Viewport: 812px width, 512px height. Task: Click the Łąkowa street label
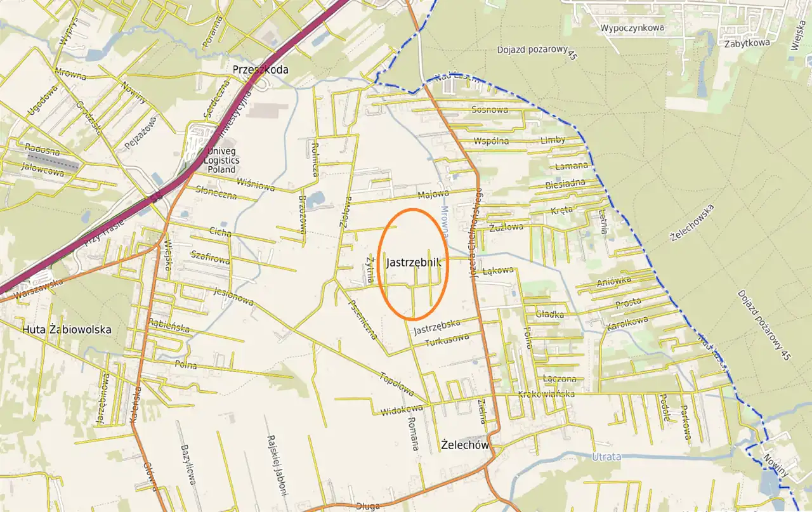point(498,271)
